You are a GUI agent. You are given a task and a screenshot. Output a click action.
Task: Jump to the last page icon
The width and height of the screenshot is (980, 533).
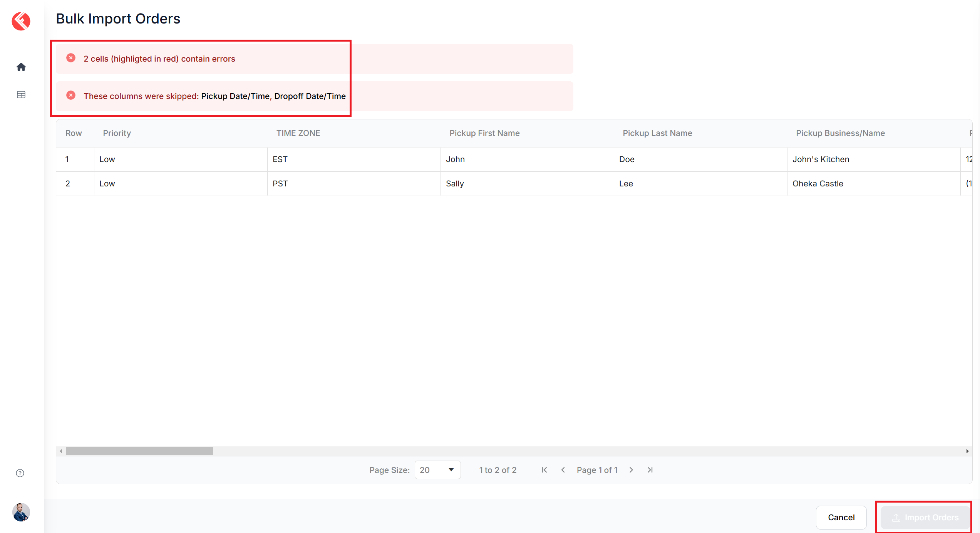[x=650, y=470]
